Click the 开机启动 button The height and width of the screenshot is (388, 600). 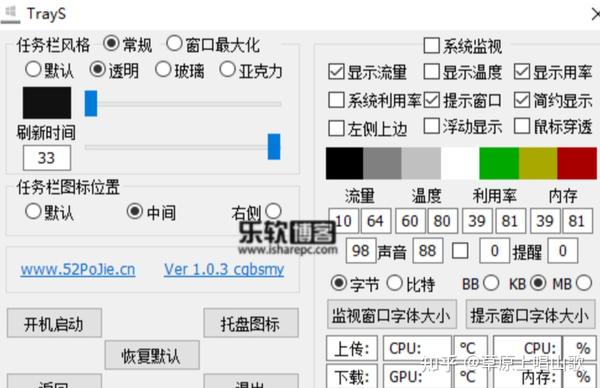54,323
